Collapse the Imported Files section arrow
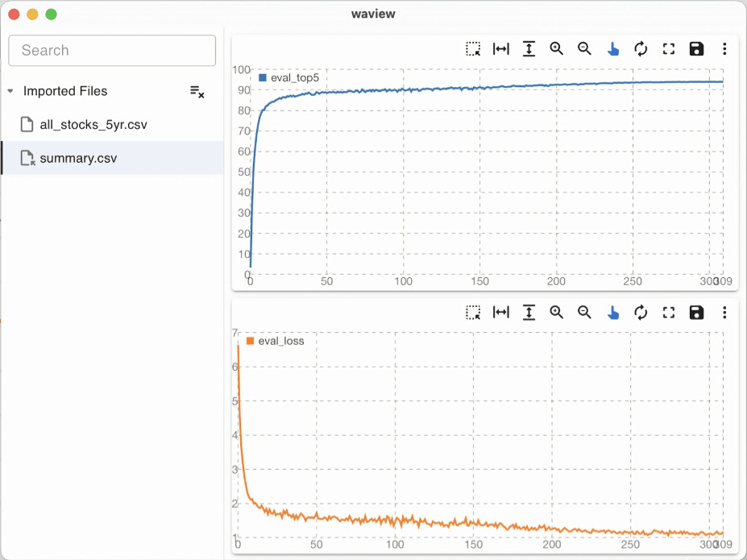The height and width of the screenshot is (560, 747). (10, 91)
